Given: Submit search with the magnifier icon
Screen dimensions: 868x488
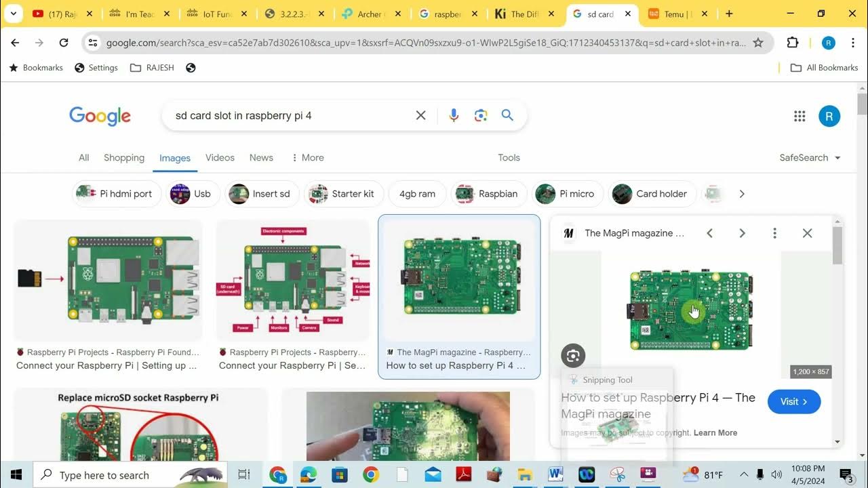Looking at the screenshot, I should tap(507, 115).
